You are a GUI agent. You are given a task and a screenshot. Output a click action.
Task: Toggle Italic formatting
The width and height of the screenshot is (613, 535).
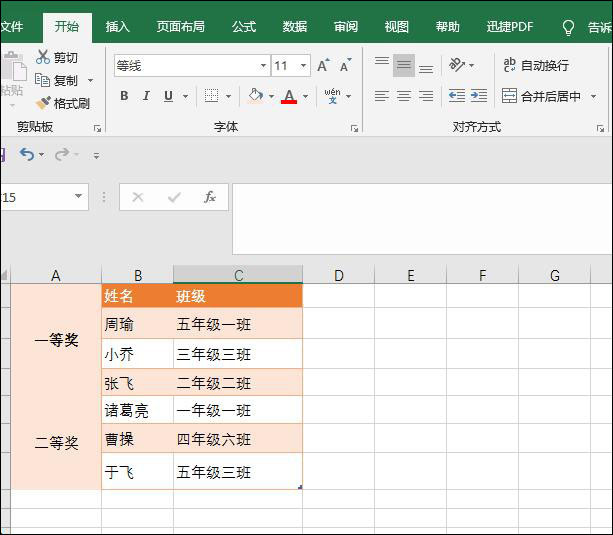(x=146, y=96)
